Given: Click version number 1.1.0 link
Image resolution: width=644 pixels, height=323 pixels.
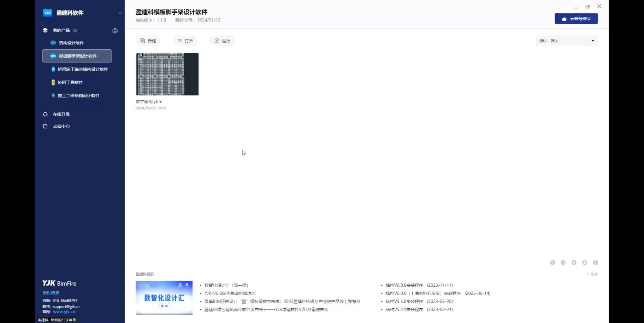Looking at the screenshot, I should 161,20.
